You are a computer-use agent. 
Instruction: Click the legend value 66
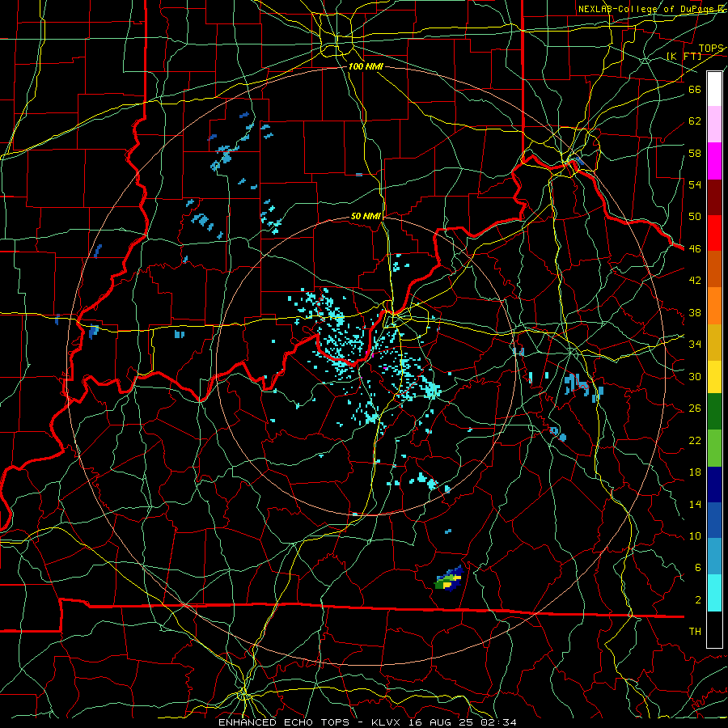click(695, 89)
